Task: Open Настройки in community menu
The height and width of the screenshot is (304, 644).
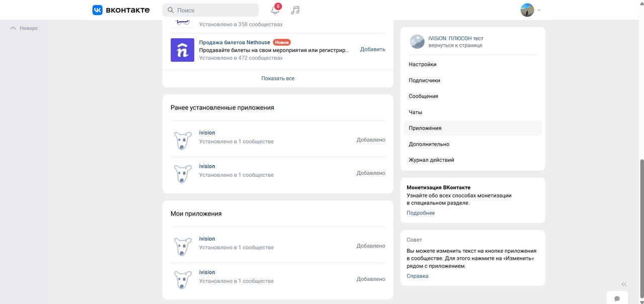Action: (473, 64)
